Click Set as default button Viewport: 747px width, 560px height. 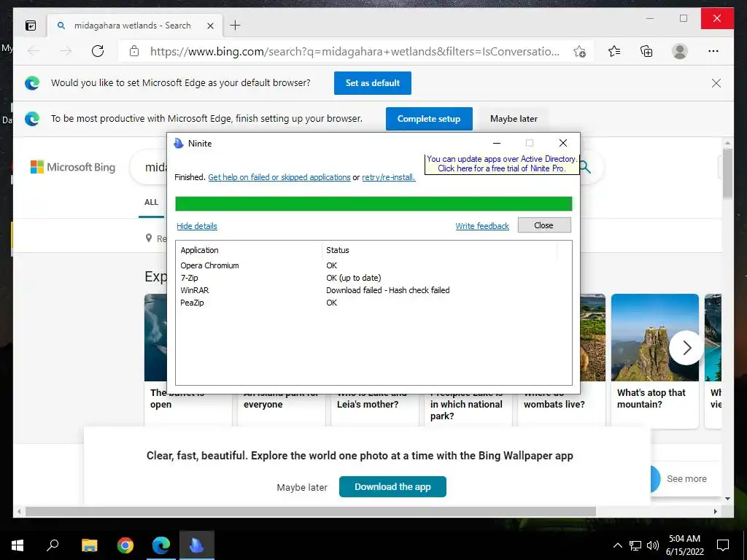tap(373, 83)
